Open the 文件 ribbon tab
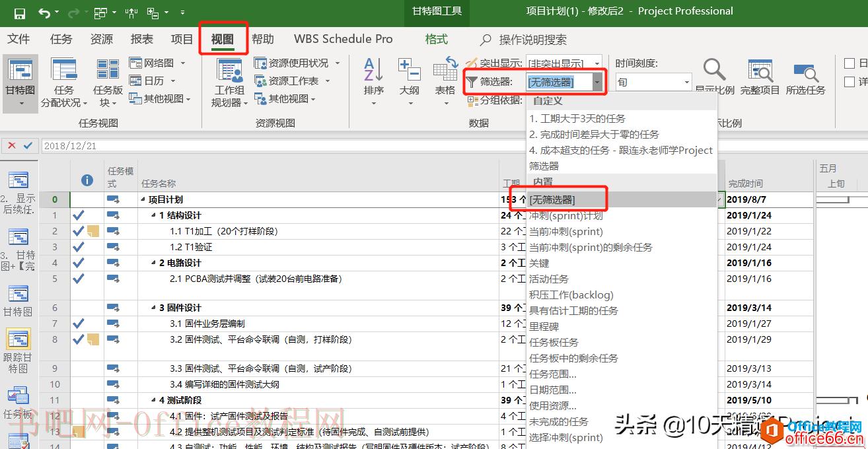 (x=18, y=39)
